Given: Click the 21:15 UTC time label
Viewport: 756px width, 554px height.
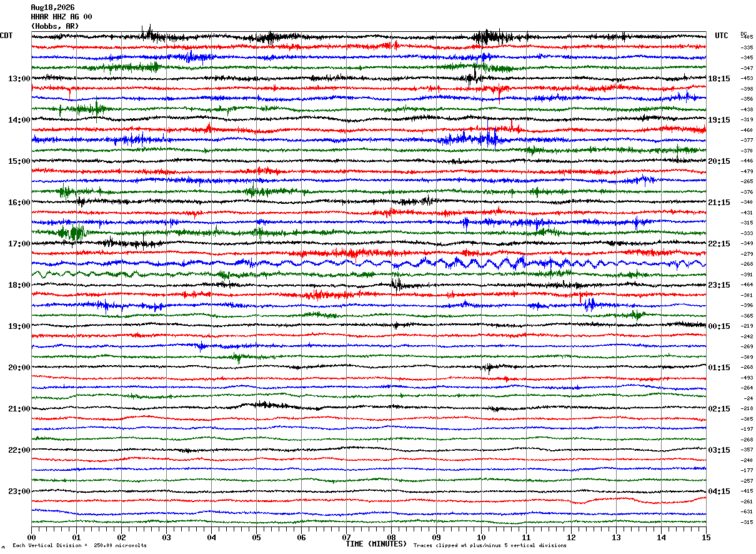Looking at the screenshot, I should (719, 203).
